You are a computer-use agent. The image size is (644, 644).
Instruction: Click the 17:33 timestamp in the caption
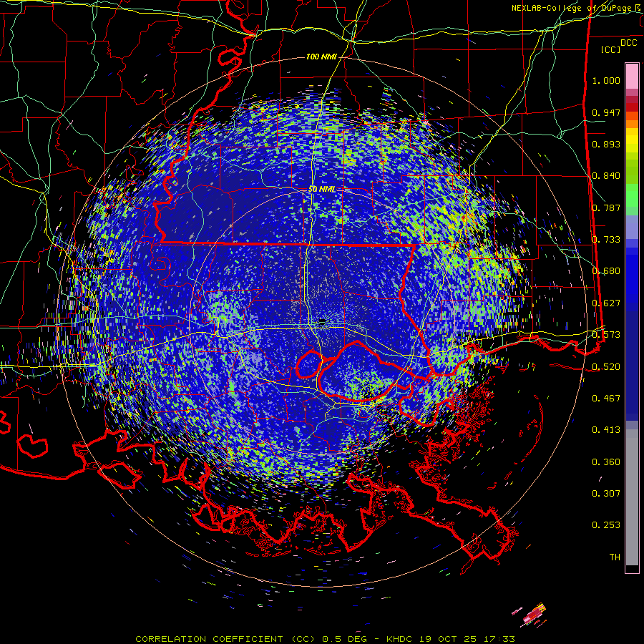point(498,639)
